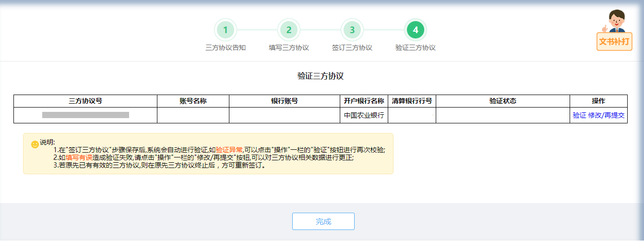Click step 4 circle 验证三方协议
The height and width of the screenshot is (241, 644).
tap(416, 30)
